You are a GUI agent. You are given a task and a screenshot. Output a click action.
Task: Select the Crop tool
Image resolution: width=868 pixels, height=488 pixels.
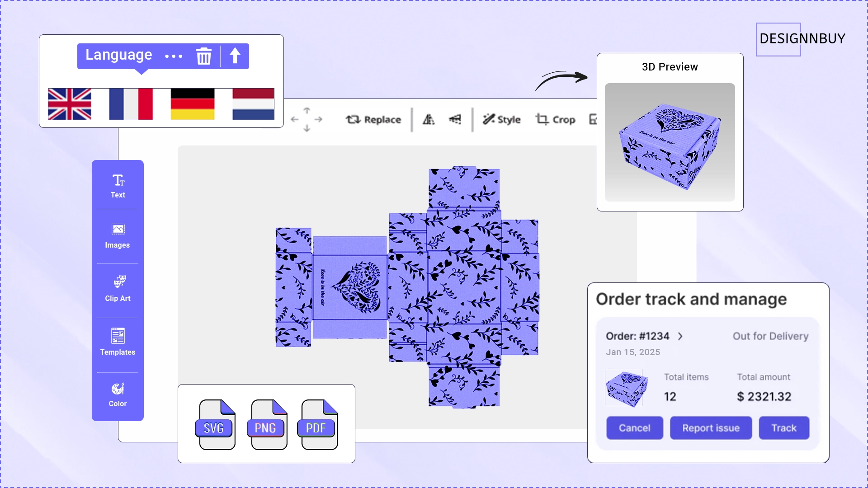pos(556,120)
